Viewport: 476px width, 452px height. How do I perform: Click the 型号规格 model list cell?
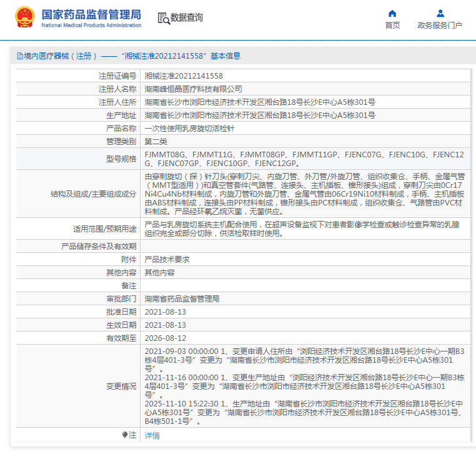(x=304, y=159)
